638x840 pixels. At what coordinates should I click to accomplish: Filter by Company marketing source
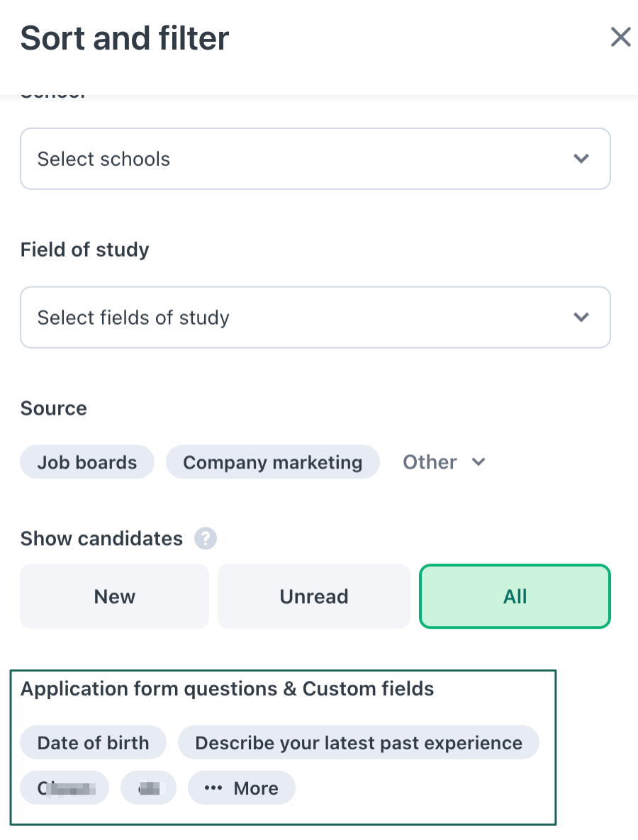coord(272,462)
